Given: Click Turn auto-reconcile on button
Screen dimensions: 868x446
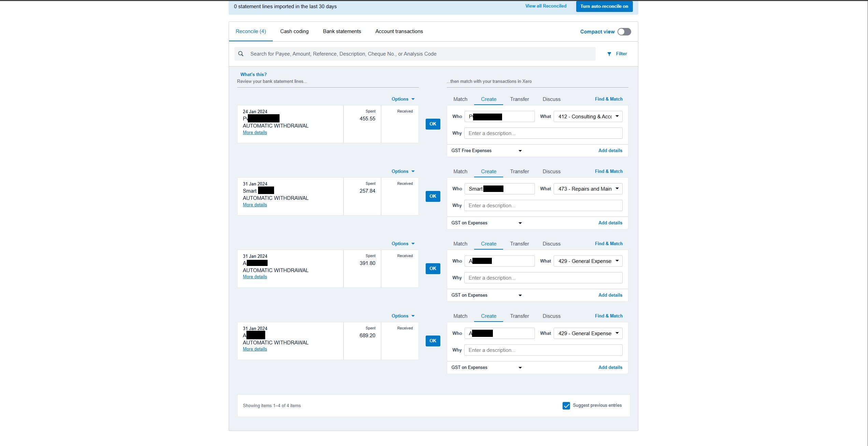Looking at the screenshot, I should coord(604,6).
